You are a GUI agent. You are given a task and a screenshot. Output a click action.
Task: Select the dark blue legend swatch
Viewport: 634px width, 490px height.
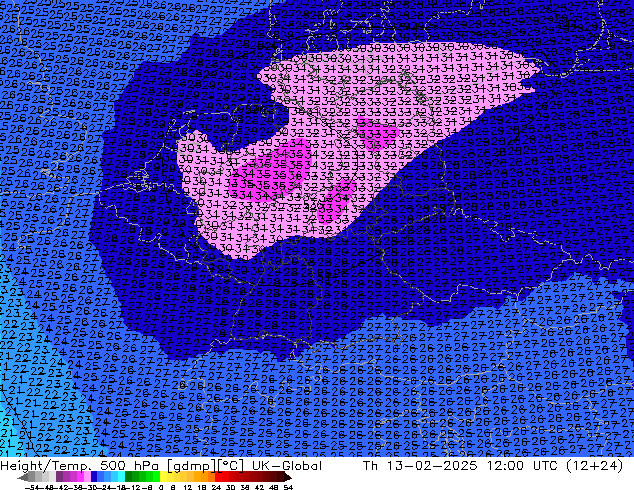point(94,477)
